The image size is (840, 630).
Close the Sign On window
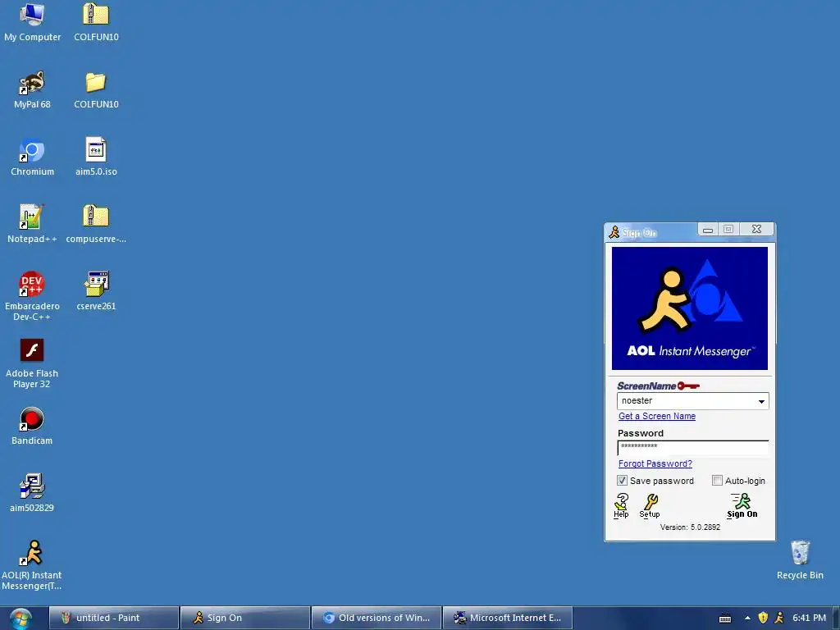point(756,230)
